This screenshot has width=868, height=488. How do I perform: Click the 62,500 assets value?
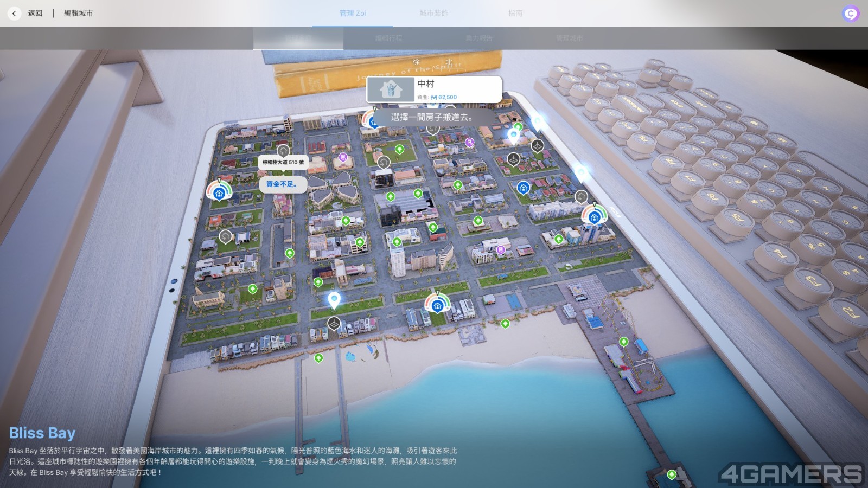[448, 97]
